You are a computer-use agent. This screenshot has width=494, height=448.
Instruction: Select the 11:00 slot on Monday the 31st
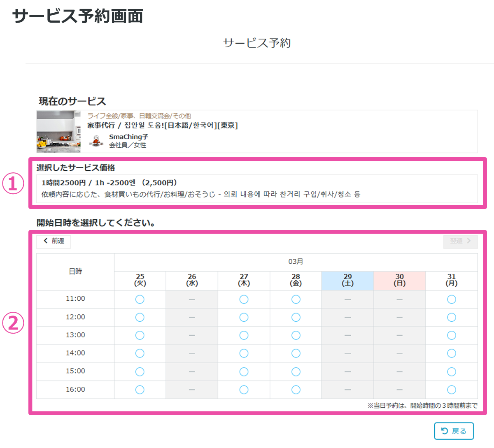451,299
